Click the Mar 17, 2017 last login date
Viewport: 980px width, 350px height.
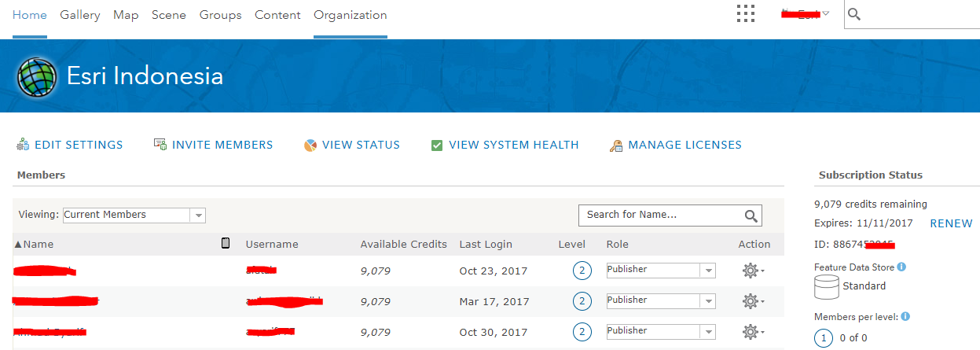click(x=494, y=301)
